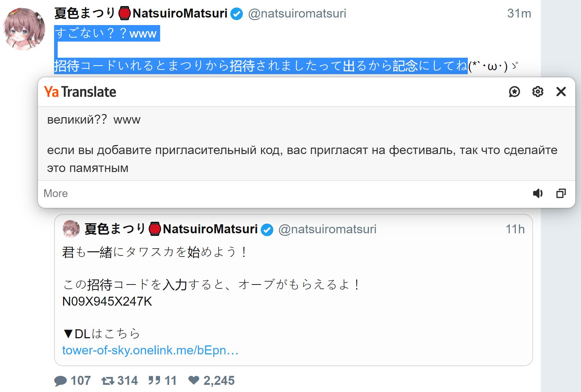Image resolution: width=581 pixels, height=392 pixels.
Task: Click the quote icon showing 11
Action: pyautogui.click(x=154, y=381)
